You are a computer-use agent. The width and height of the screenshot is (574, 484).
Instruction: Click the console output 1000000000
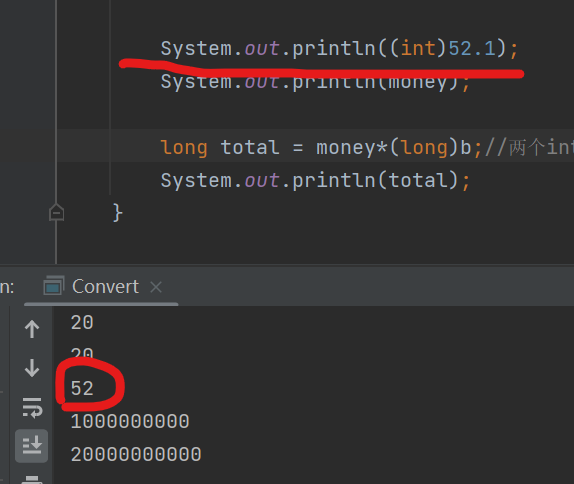click(130, 421)
